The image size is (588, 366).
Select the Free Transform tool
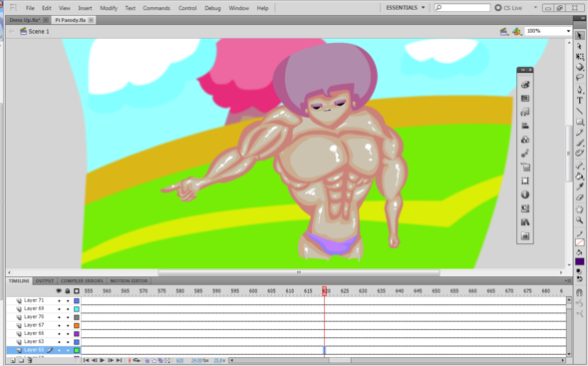click(580, 57)
